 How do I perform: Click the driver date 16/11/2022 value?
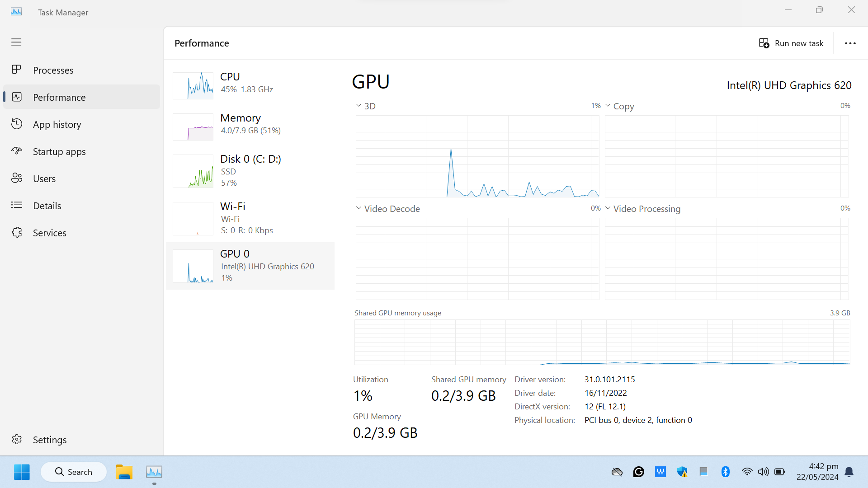[606, 393]
